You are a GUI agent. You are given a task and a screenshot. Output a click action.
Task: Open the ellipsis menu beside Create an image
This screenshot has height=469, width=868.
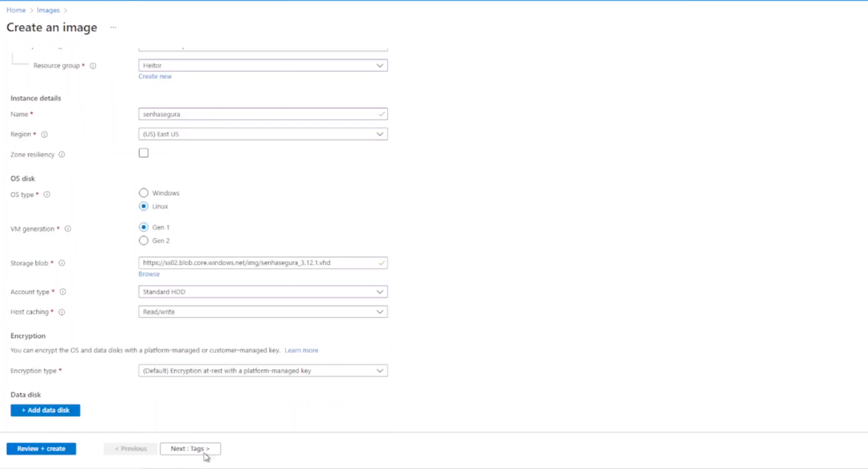(113, 28)
